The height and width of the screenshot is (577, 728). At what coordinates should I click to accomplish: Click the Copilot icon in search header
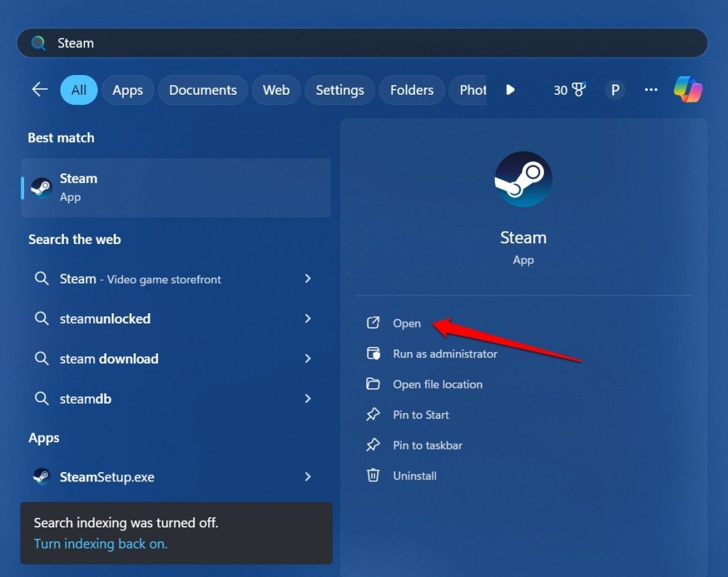point(687,90)
